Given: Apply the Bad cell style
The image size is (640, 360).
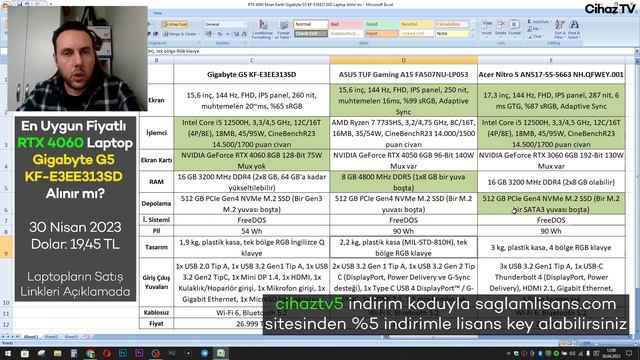Looking at the screenshot, I should coord(345,24).
